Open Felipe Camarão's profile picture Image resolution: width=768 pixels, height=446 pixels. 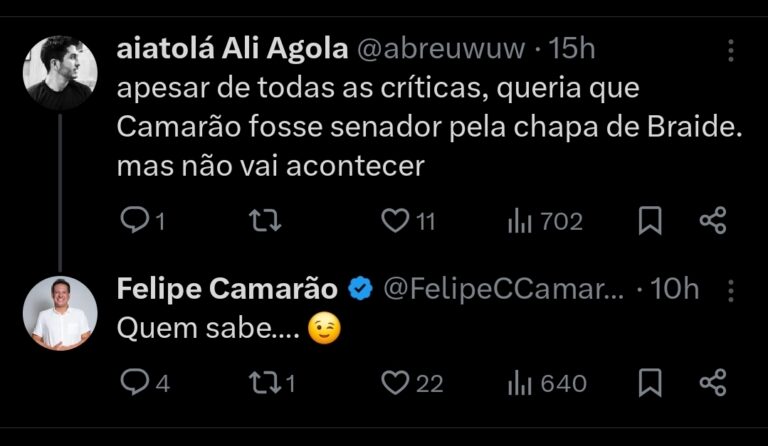60,313
